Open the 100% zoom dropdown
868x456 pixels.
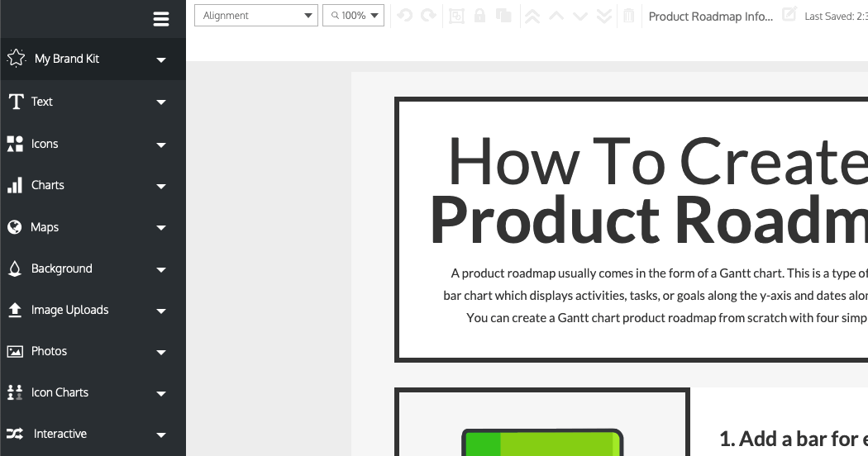coord(353,16)
